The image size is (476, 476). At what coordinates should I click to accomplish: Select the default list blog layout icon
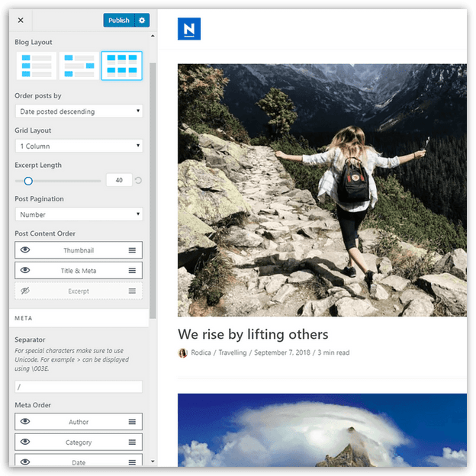point(36,66)
